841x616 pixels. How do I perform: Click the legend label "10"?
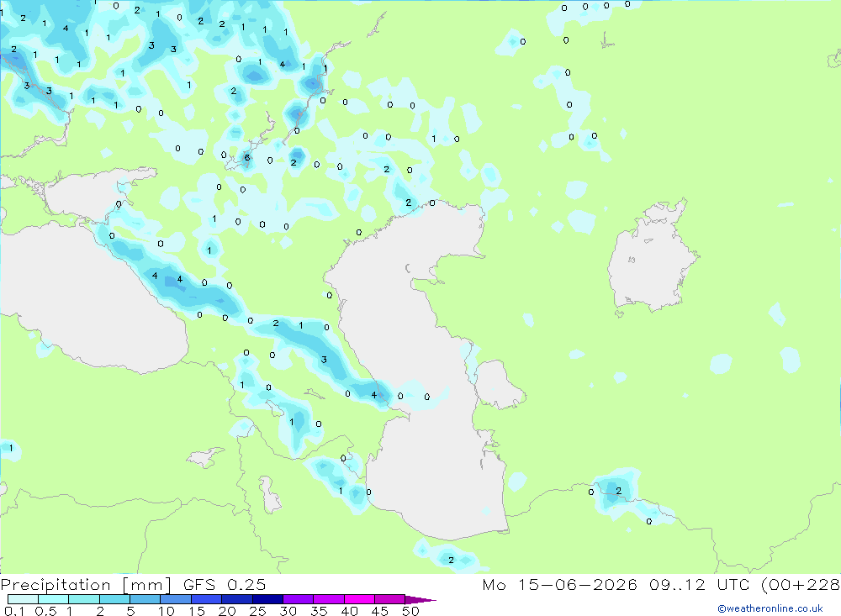[167, 611]
